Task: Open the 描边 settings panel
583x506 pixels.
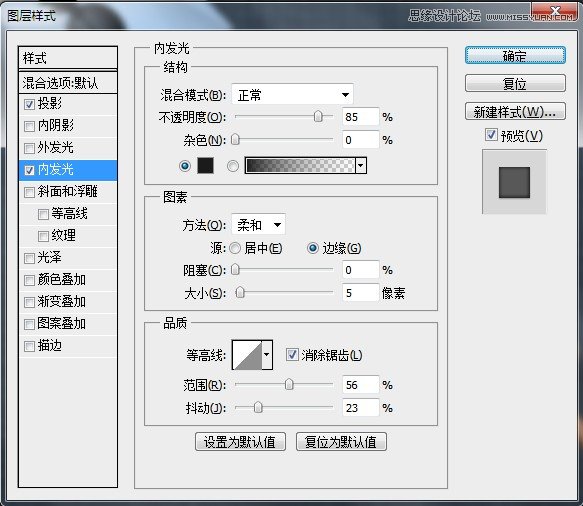Action: pyautogui.click(x=49, y=346)
